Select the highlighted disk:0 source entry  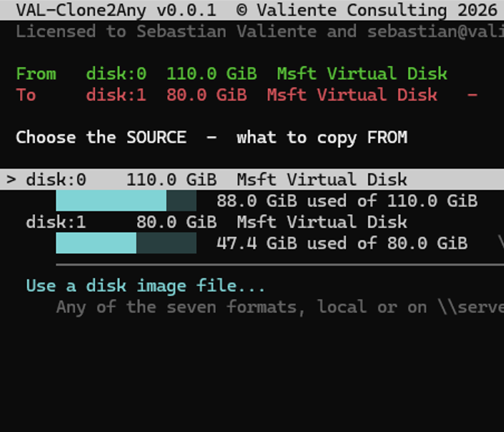coord(252,180)
